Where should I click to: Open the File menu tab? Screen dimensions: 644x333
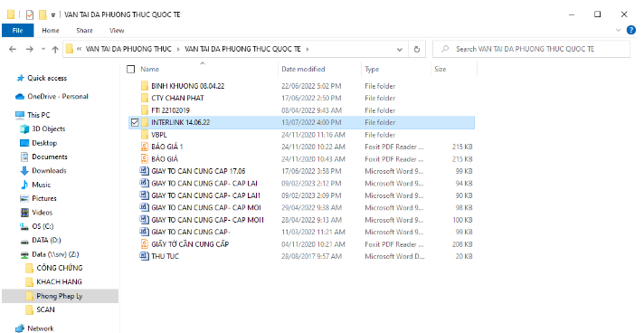click(x=18, y=31)
